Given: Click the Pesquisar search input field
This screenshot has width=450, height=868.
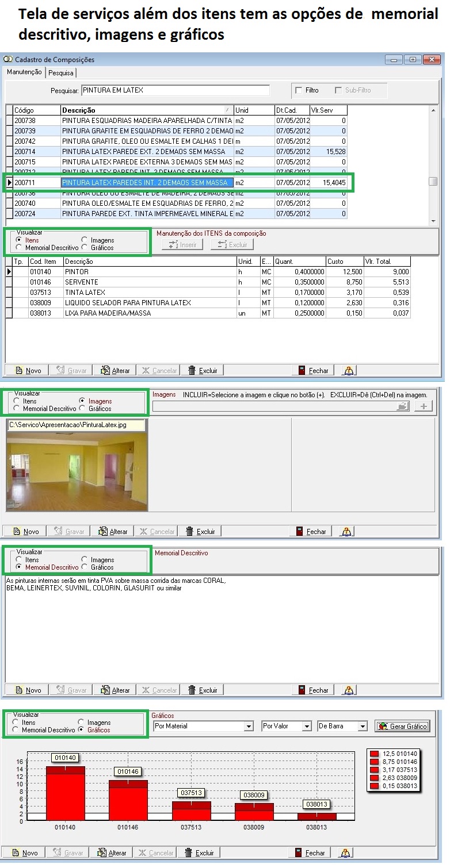Looking at the screenshot, I should point(175,90).
